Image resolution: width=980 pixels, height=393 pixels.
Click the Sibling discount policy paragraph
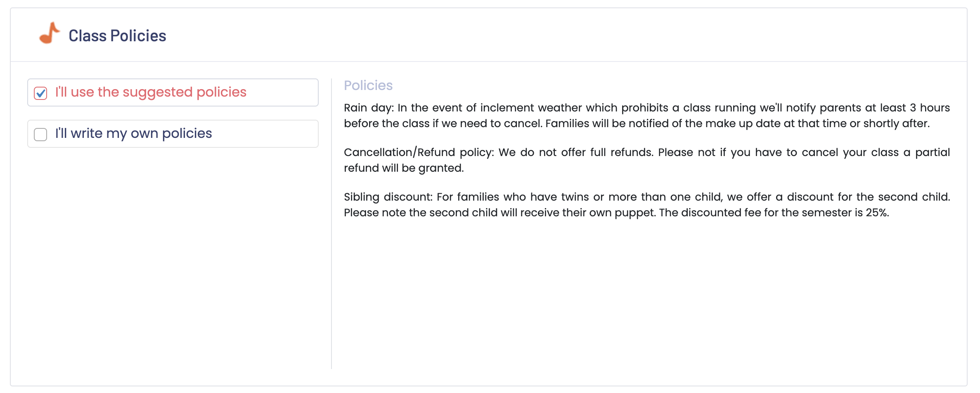[x=647, y=205]
